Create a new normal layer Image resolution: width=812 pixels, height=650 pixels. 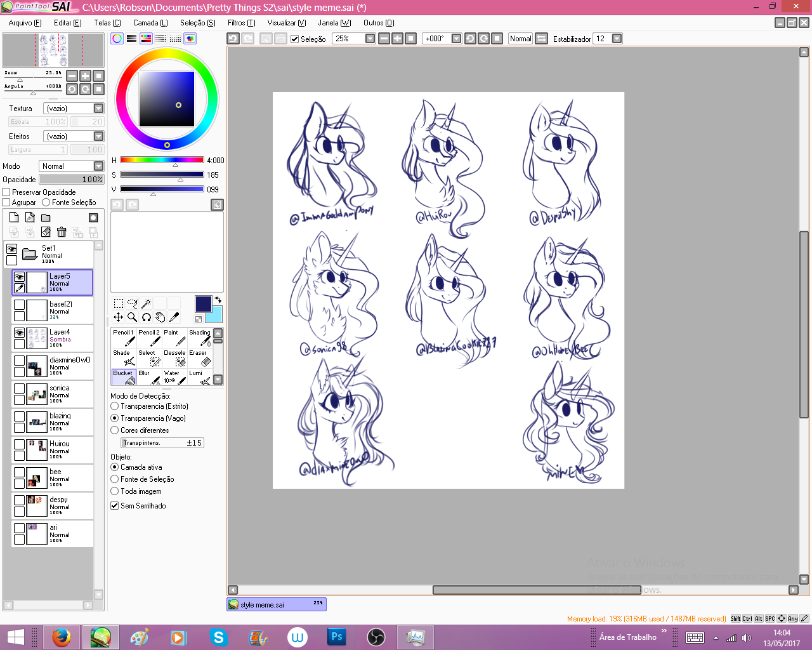coord(14,217)
